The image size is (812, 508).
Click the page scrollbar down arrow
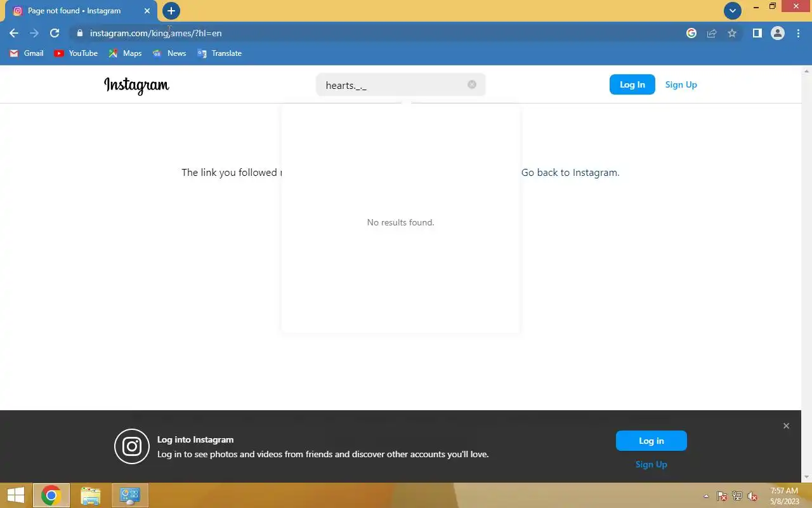coord(807,477)
